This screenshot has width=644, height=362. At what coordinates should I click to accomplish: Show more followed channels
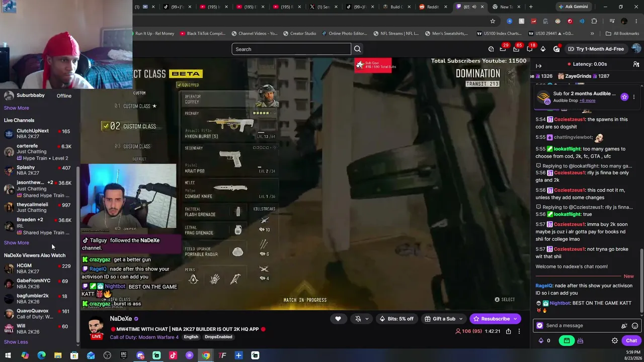point(17,108)
